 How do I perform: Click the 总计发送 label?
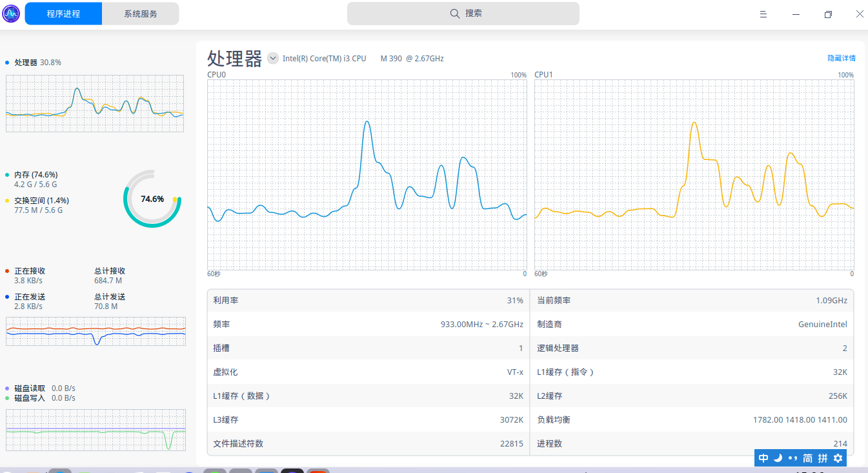(x=110, y=297)
